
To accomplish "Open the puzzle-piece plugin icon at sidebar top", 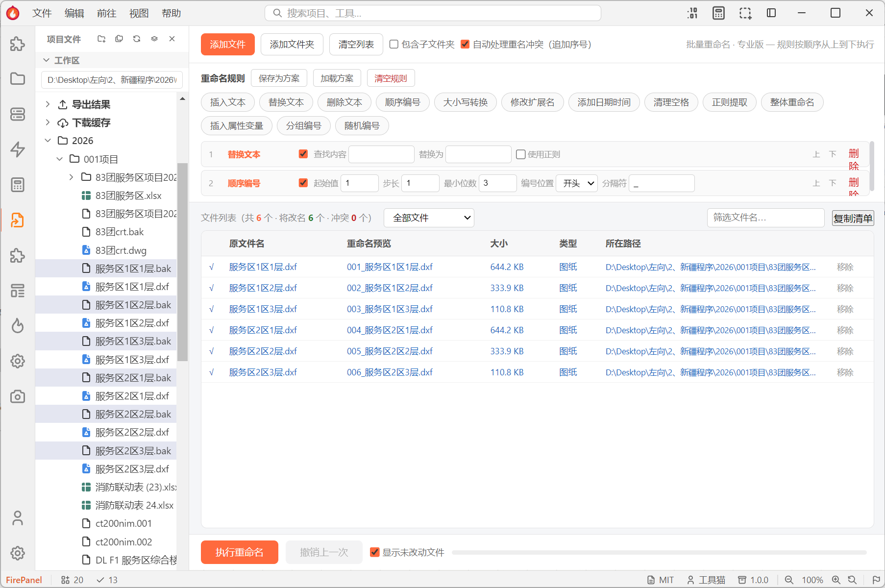I will pyautogui.click(x=18, y=44).
